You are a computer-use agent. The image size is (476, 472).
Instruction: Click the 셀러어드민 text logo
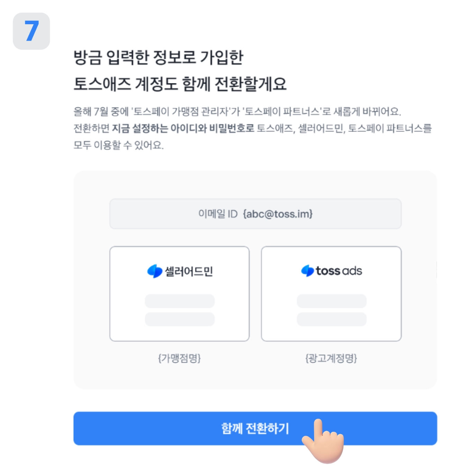point(189,271)
